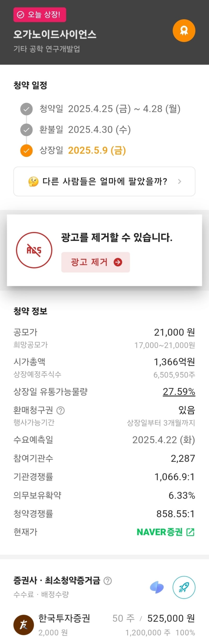Tap the 오가노이드사이언스 company title
Image resolution: width=209 pixels, height=644 pixels.
tap(55, 34)
